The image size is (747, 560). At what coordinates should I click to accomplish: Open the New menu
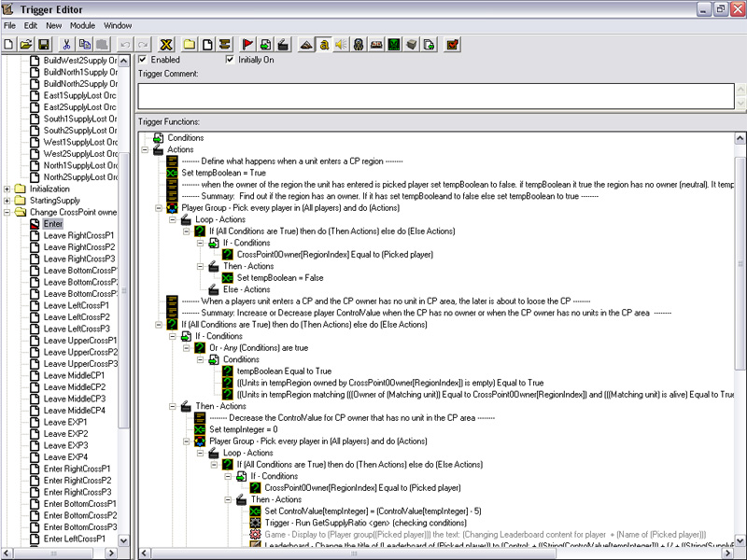pos(54,26)
